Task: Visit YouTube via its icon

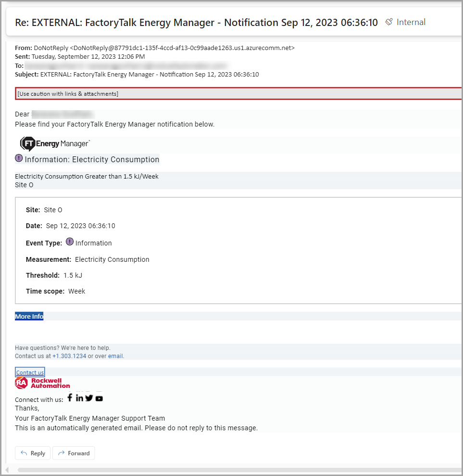Action: tap(99, 398)
